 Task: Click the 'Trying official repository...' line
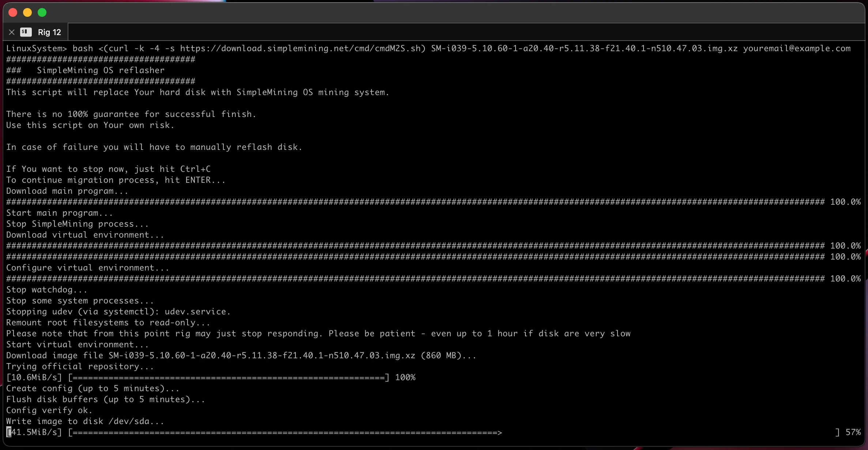80,366
